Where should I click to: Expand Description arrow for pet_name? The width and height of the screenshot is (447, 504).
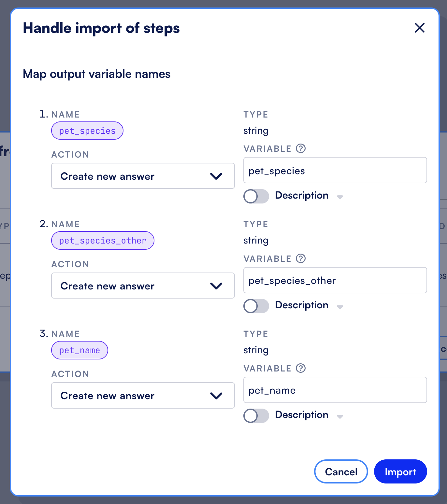(340, 416)
